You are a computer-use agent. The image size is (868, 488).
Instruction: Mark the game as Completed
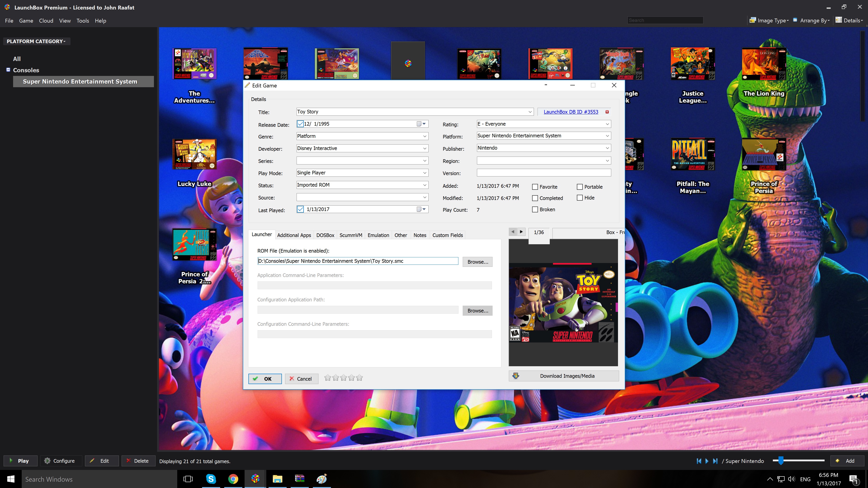[535, 198]
